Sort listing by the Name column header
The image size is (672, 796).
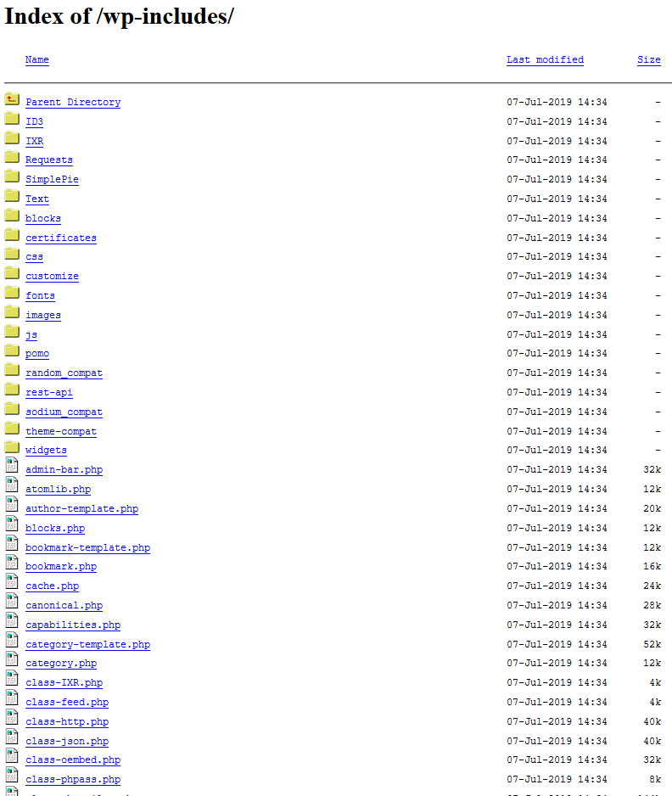[x=37, y=59]
